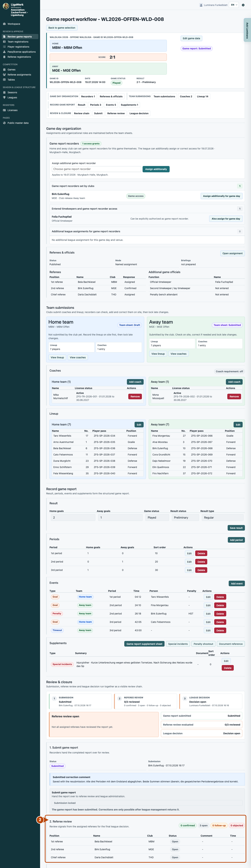Add a new period

236,540
